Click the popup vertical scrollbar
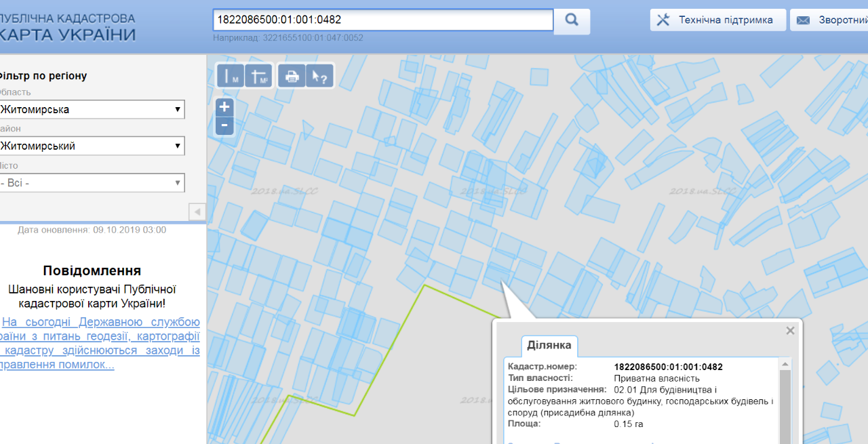 coord(785,400)
